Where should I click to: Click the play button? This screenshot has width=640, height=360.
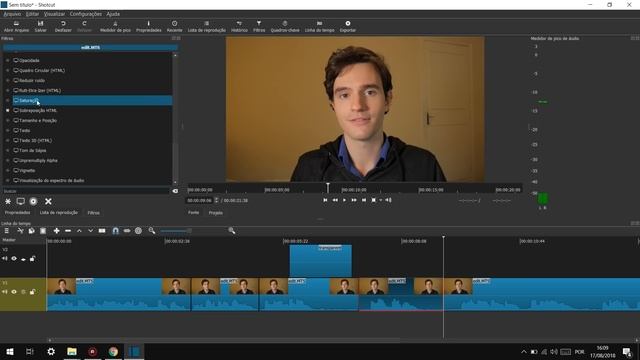[x=344, y=200]
